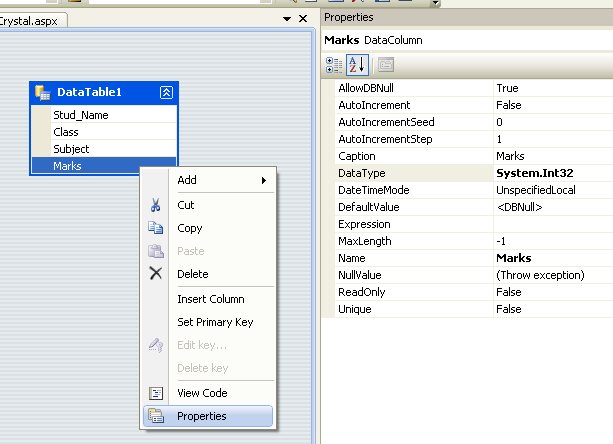Open the document tab list dropdown arrow
This screenshot has height=444, width=613.
pos(289,20)
